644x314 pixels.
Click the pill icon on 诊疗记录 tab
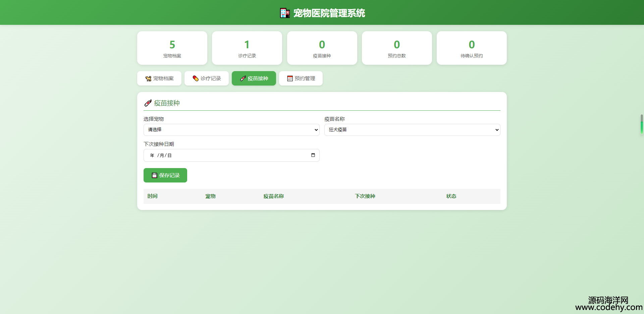(196, 78)
